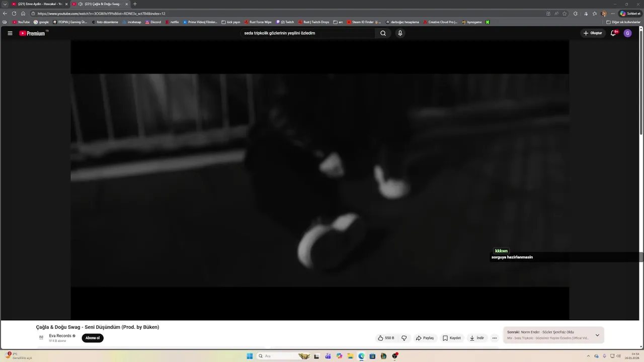Image resolution: width=644 pixels, height=362 pixels.
Task: Open the arc bookmarks folder
Action: 338,22
